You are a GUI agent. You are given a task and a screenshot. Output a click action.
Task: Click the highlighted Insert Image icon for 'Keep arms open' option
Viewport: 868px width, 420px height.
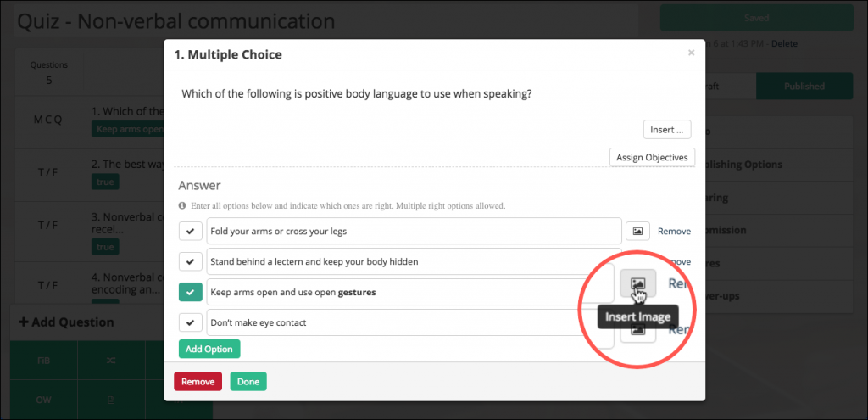coord(637,283)
